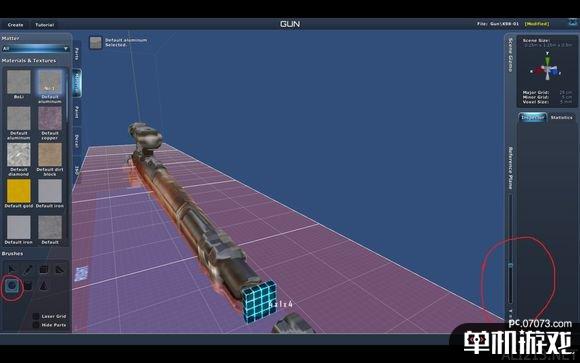The height and width of the screenshot is (363, 580).
Task: Enable the Laser Grid checkbox
Action: [36, 316]
